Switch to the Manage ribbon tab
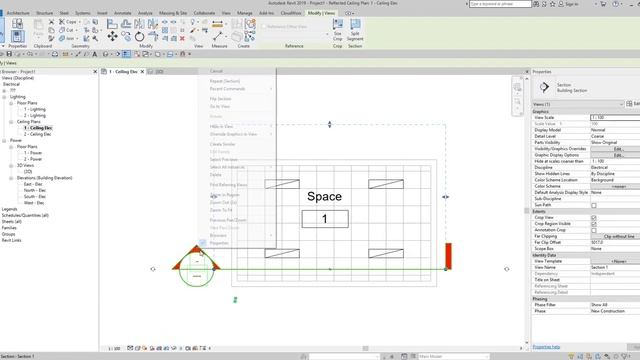This screenshot has height=360, width=640. click(x=244, y=13)
